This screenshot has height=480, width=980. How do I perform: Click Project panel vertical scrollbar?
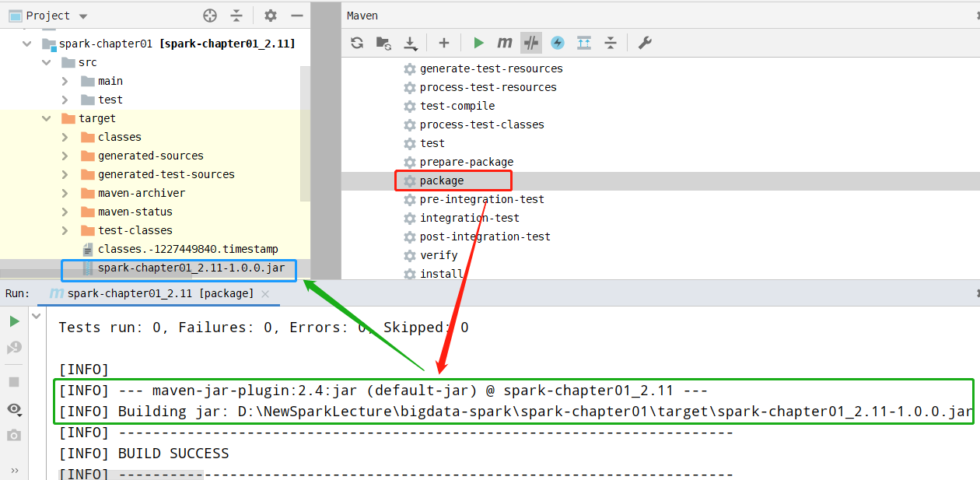tap(305, 132)
